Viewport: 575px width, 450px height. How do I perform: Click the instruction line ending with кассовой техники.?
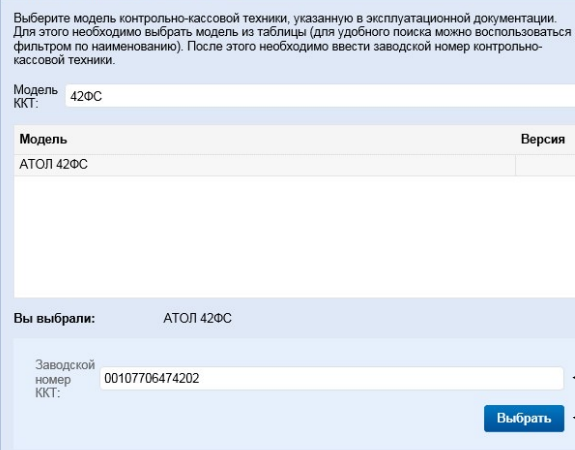[x=64, y=60]
